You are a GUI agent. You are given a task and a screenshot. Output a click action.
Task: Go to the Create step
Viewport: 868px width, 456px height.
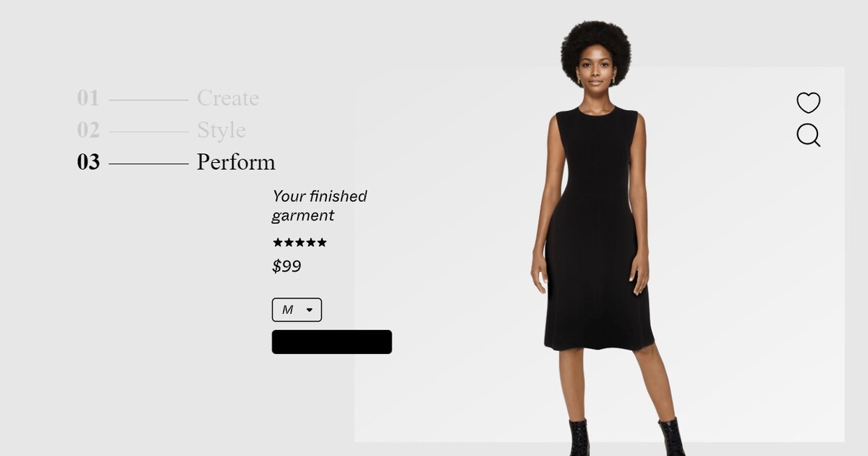pos(228,98)
